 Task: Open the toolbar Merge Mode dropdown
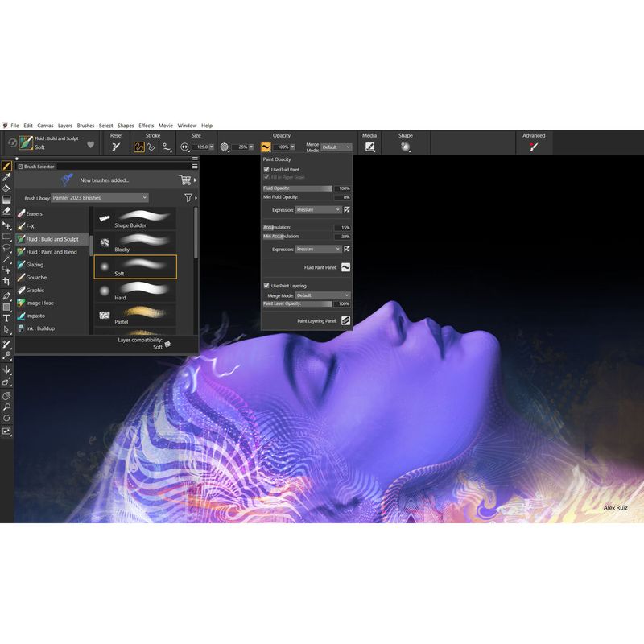(x=336, y=147)
